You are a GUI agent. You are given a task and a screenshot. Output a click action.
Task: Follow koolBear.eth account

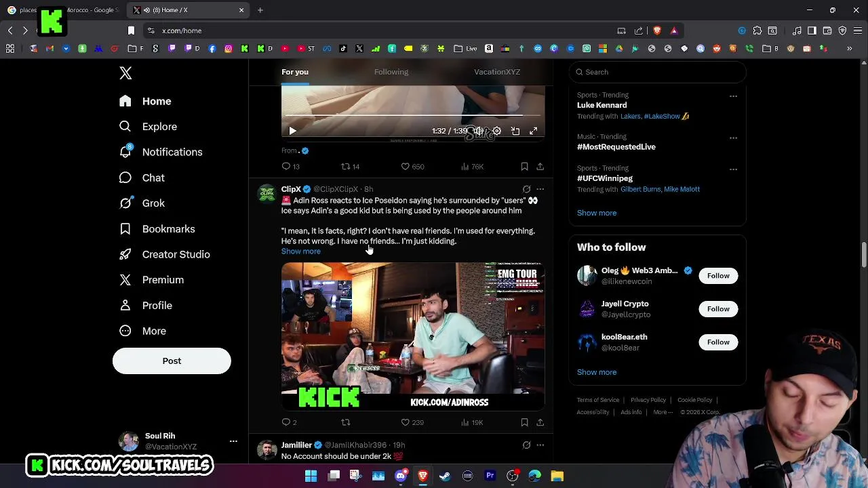coord(718,342)
